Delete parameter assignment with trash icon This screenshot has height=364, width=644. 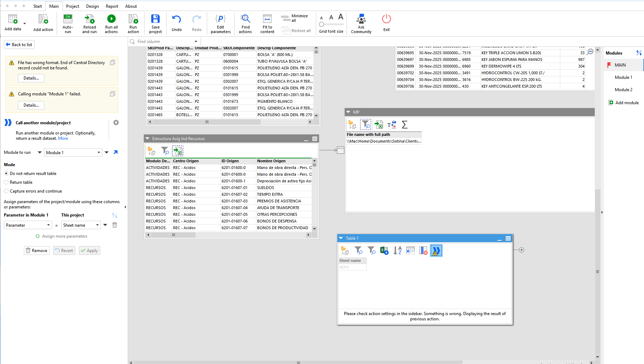pos(115,225)
